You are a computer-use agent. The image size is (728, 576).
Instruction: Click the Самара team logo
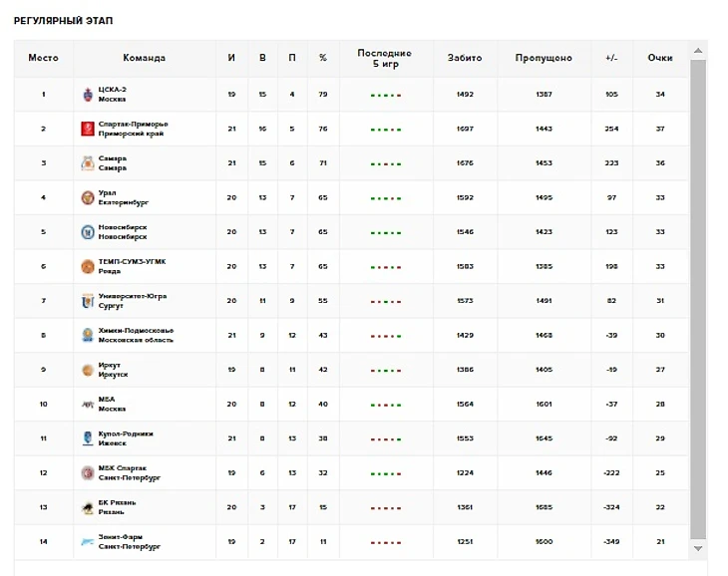88,163
